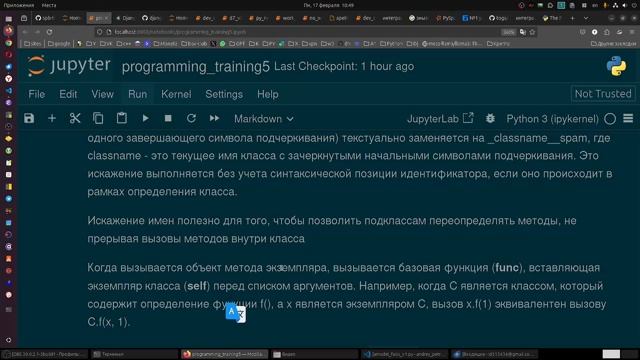
Task: Click the show applications icon in left dock
Action: [9, 340]
